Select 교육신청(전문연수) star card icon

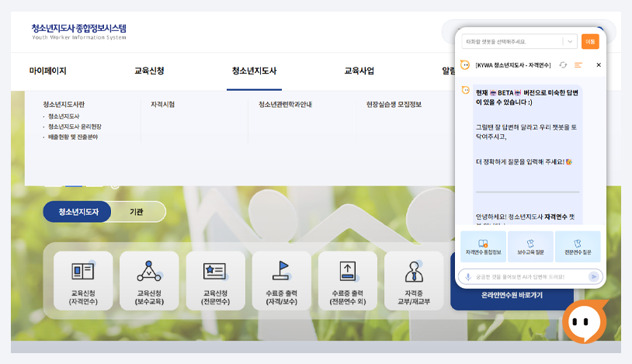tap(215, 272)
